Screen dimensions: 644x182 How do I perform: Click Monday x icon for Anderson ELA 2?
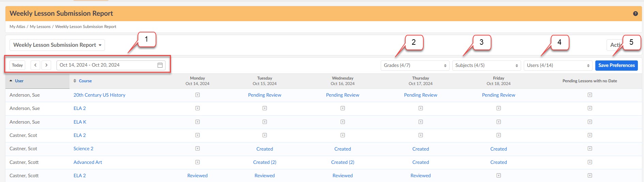click(x=198, y=108)
